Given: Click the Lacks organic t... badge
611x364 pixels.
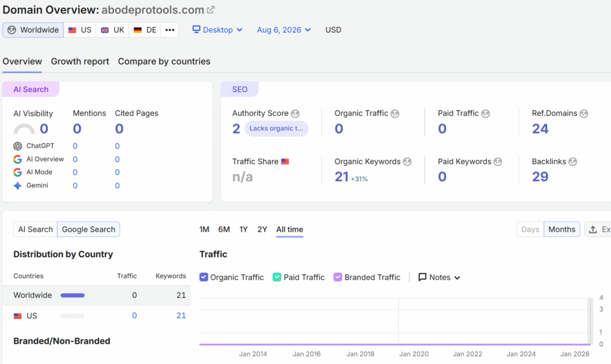Looking at the screenshot, I should point(276,129).
